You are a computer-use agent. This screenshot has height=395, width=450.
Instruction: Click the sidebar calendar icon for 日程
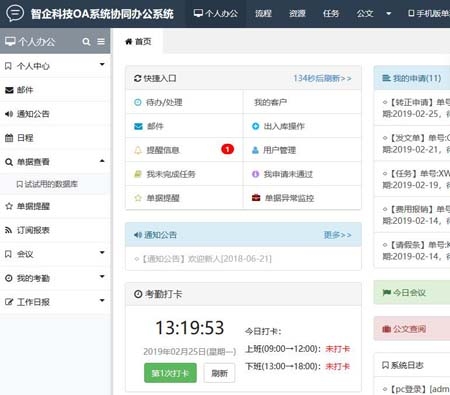pyautogui.click(x=9, y=138)
